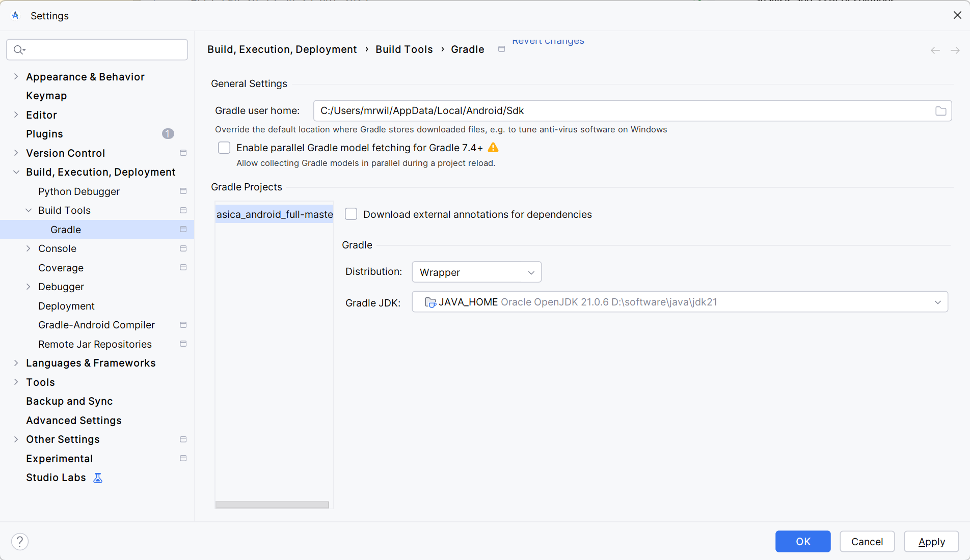Open Experimental settings page
This screenshot has height=560, width=970.
click(x=59, y=459)
